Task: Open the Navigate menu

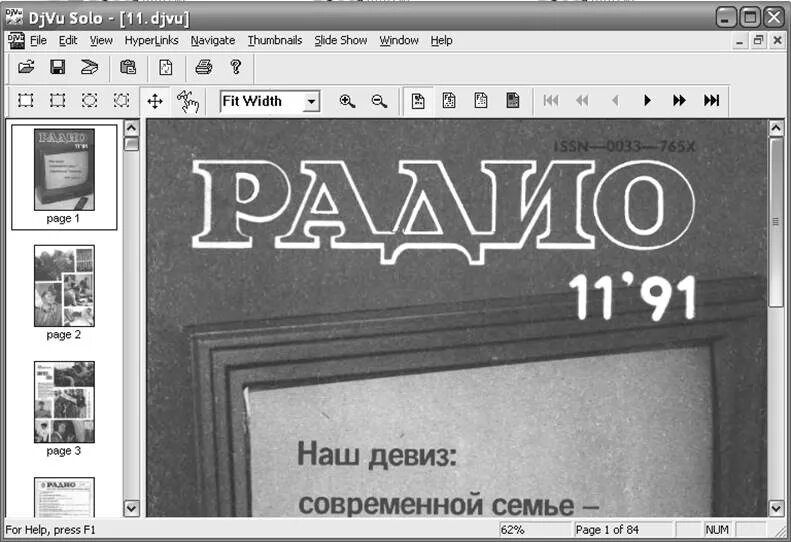Action: (212, 40)
